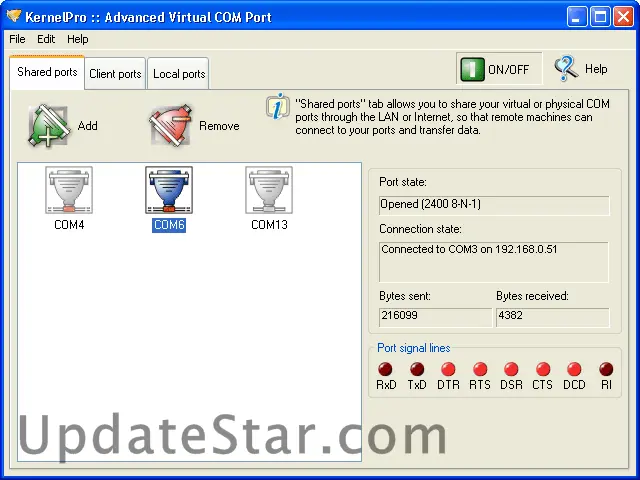Viewport: 640px width, 480px height.
Task: Maximize the Advanced Virtual COM Port window
Action: point(600,17)
